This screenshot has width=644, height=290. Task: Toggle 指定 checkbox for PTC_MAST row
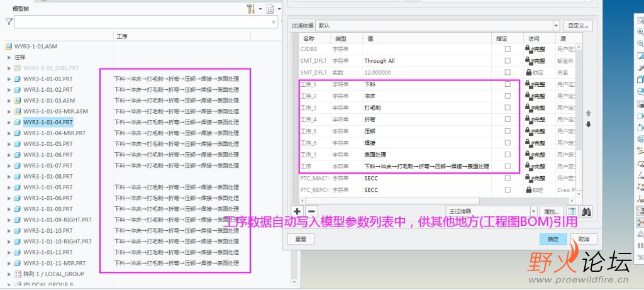pyautogui.click(x=508, y=178)
